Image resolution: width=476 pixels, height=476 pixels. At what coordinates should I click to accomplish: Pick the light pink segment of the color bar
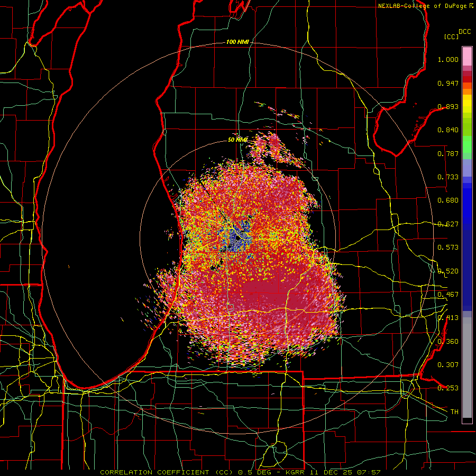[467, 56]
